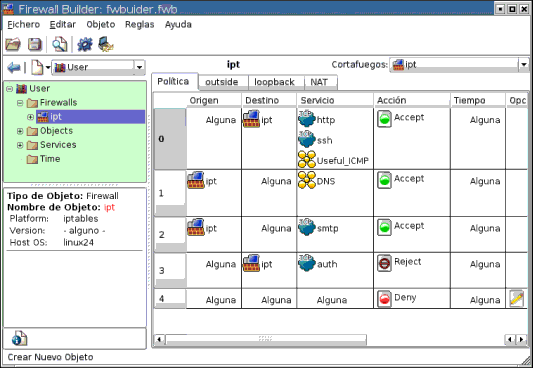Viewport: 533px width, 368px height.
Task: Click the find object magnifier icon
Action: click(x=59, y=45)
